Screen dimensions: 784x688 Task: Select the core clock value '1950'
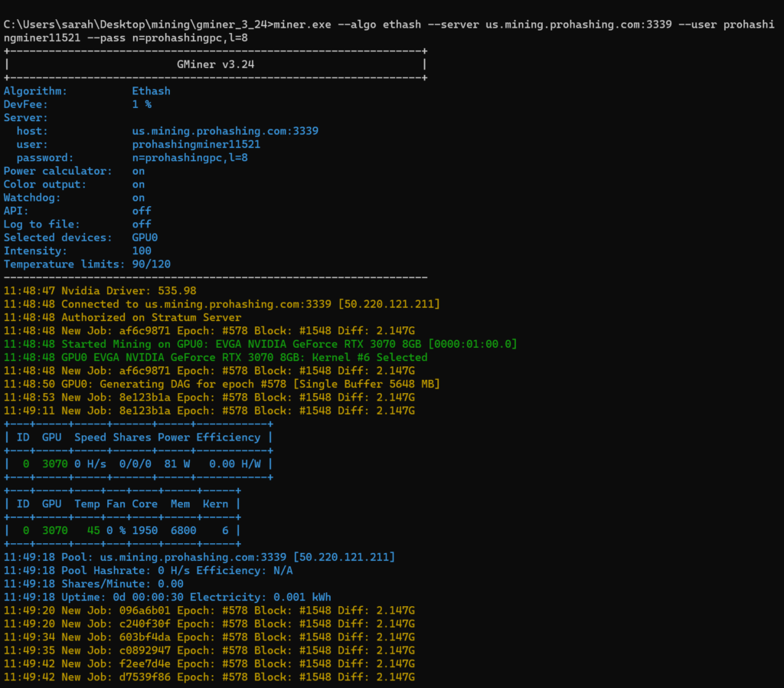point(145,530)
